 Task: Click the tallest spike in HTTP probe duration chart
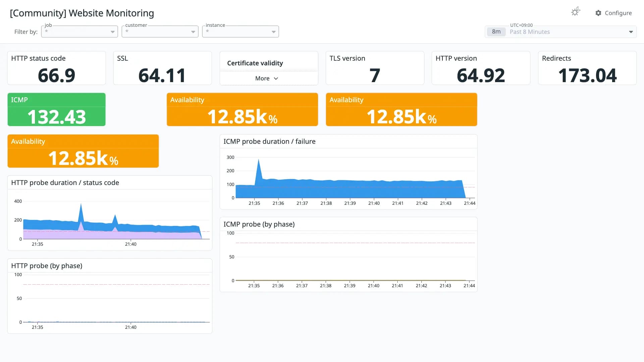pyautogui.click(x=81, y=204)
